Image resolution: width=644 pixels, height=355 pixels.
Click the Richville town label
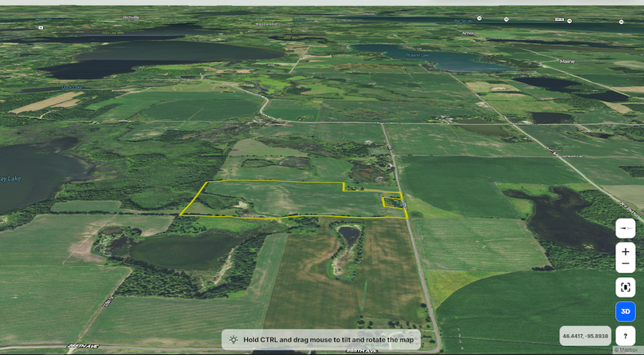[x=132, y=17]
